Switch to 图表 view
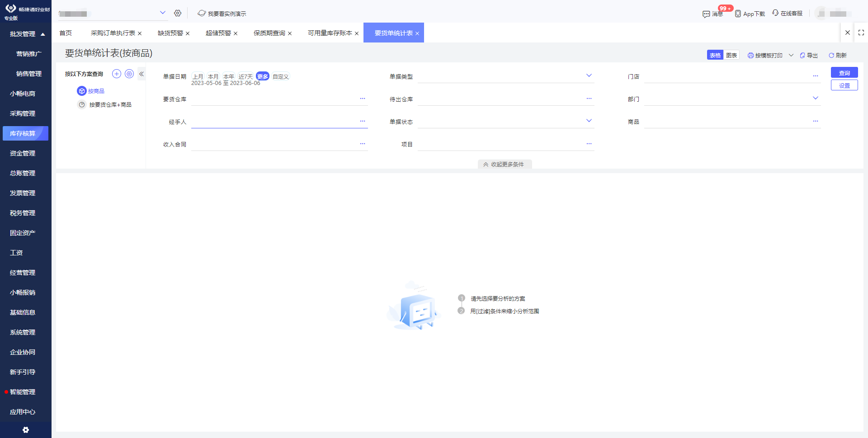Screen dimensions: 868x438 731,55
